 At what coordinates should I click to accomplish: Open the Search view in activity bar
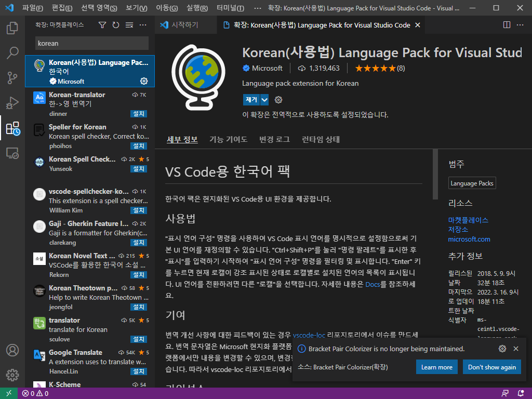pyautogui.click(x=12, y=53)
